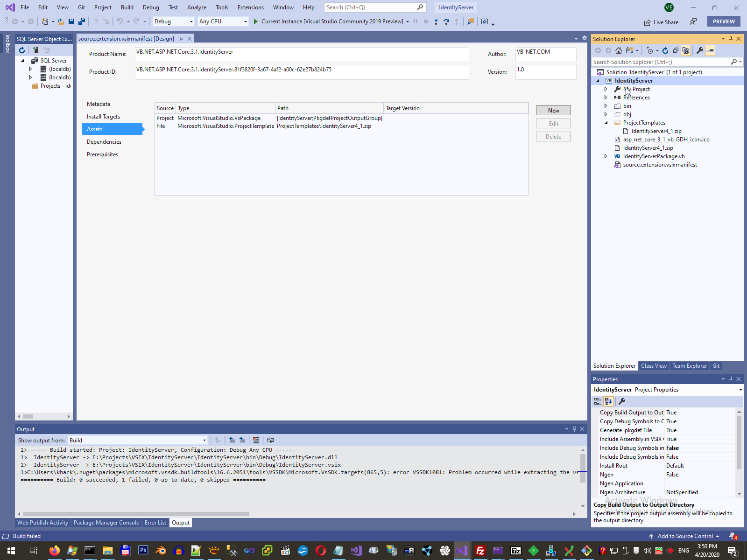This screenshot has width=747, height=560.
Task: Click the Search Solution Explorer box
Action: pos(662,62)
